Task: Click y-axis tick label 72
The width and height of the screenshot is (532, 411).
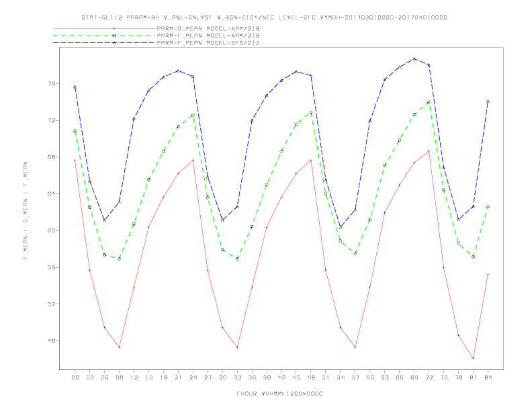Action: pyautogui.click(x=51, y=120)
